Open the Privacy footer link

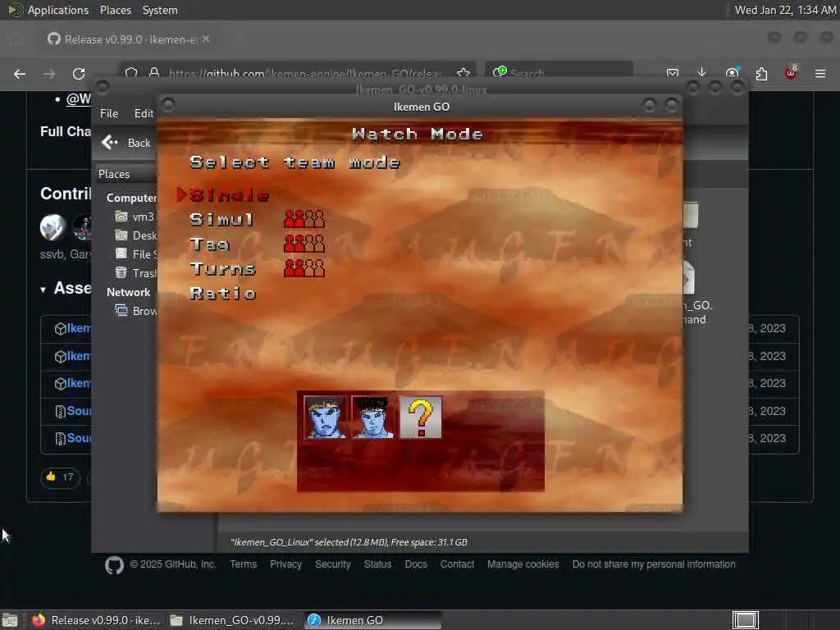click(285, 564)
